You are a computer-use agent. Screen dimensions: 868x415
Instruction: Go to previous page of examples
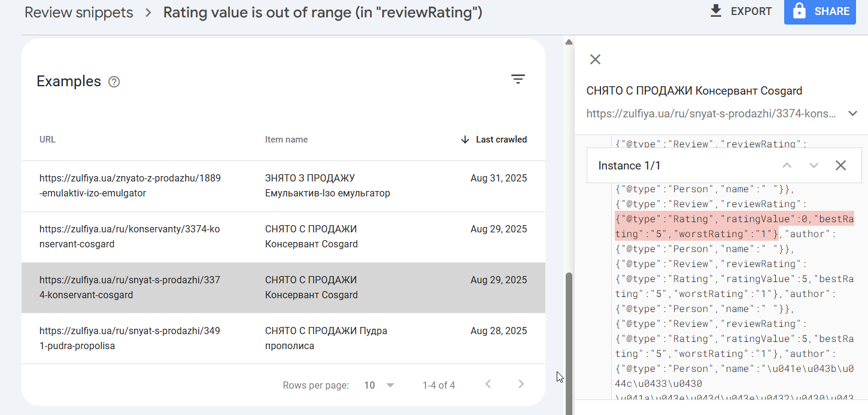[x=488, y=384]
